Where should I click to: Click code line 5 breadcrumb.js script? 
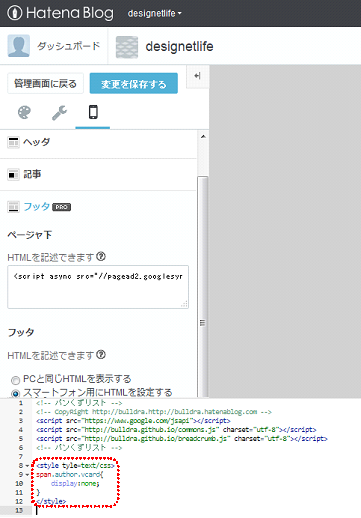click(x=182, y=439)
